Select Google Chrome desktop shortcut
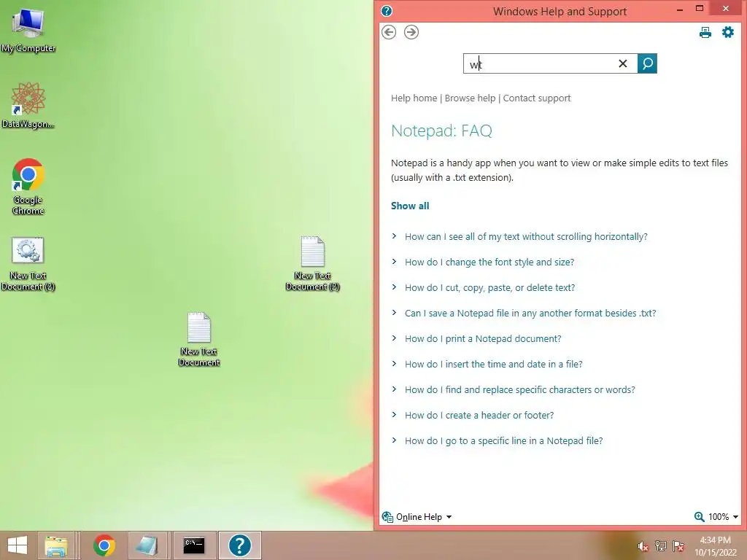This screenshot has height=560, width=747. pos(28,187)
